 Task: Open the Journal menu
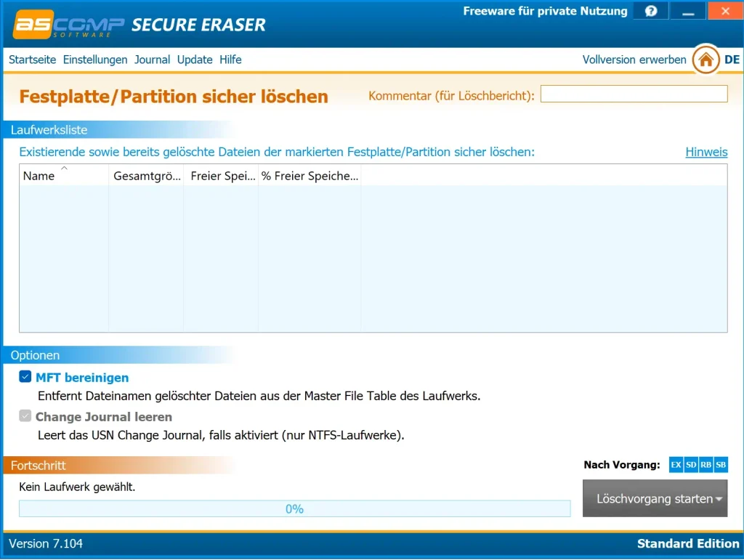152,60
